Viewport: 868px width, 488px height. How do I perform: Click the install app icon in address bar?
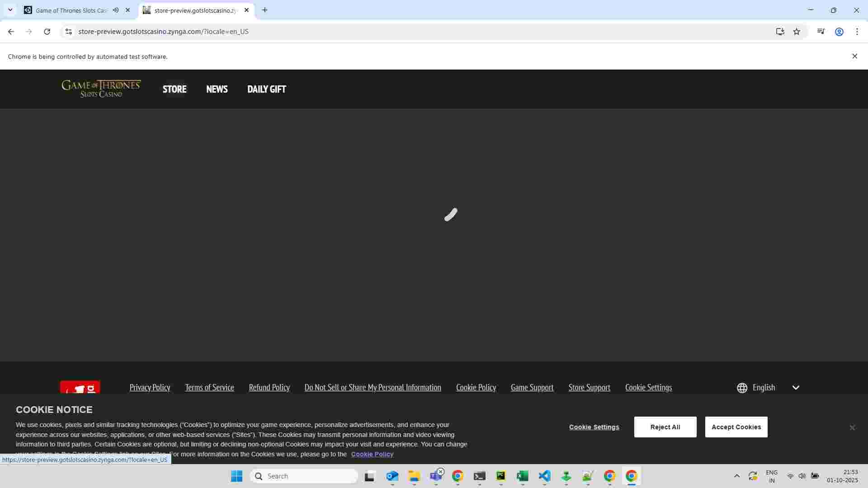point(780,32)
